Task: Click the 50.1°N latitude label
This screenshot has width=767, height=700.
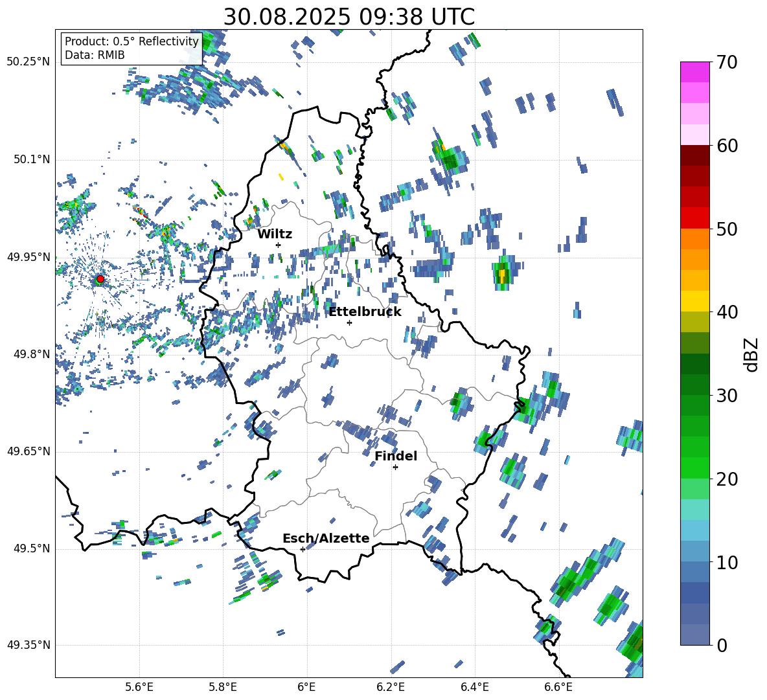Action: [32, 160]
